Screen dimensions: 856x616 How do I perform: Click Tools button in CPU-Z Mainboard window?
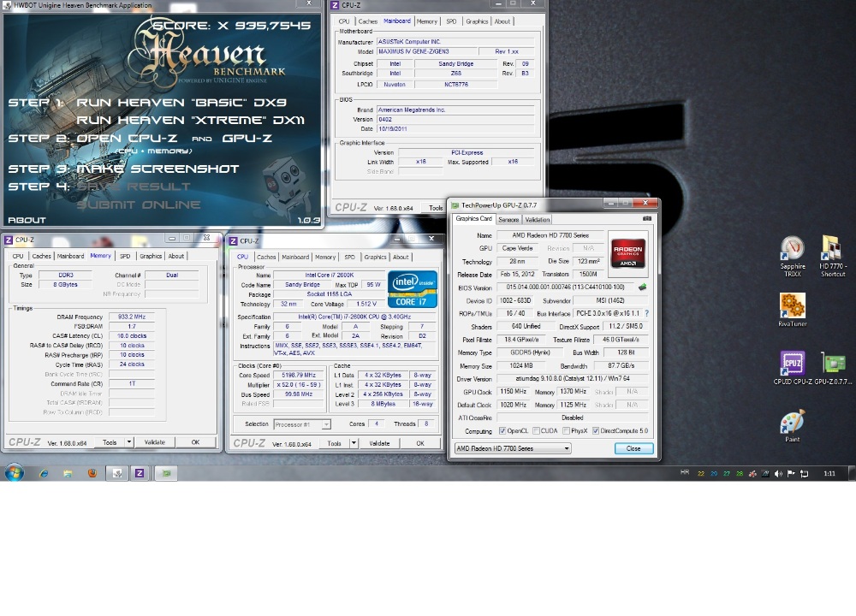pos(435,208)
